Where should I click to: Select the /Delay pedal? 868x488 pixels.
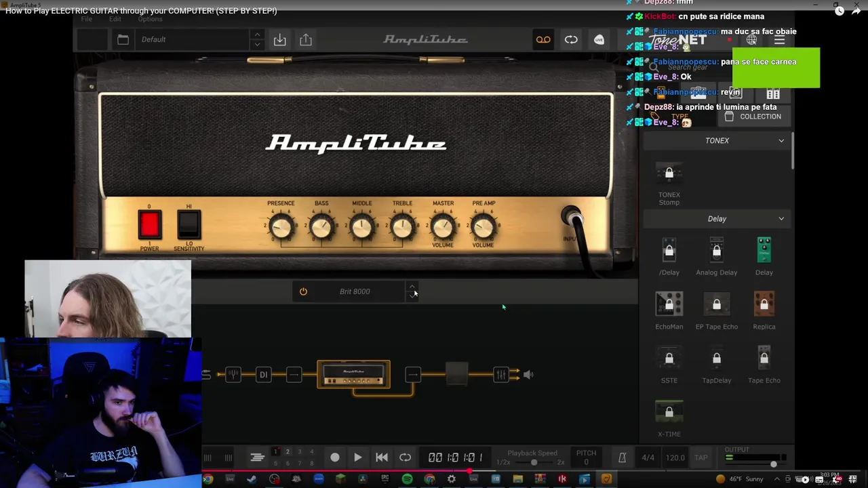(x=669, y=256)
